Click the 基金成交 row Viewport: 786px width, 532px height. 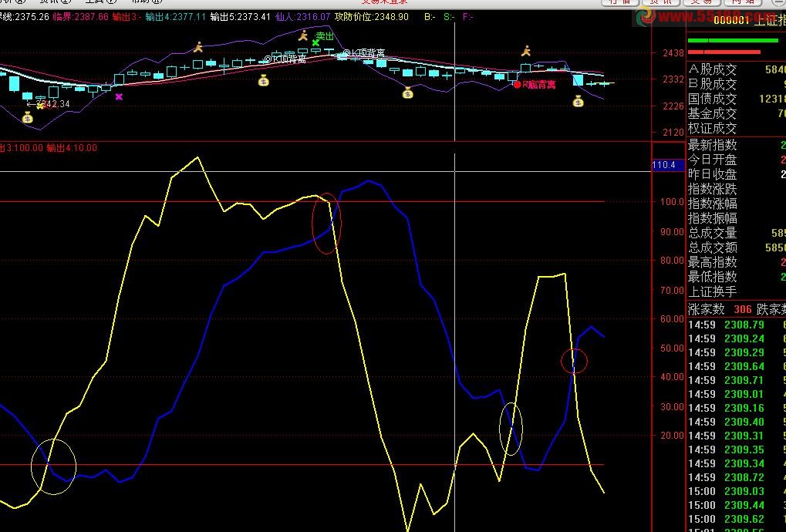(737, 113)
